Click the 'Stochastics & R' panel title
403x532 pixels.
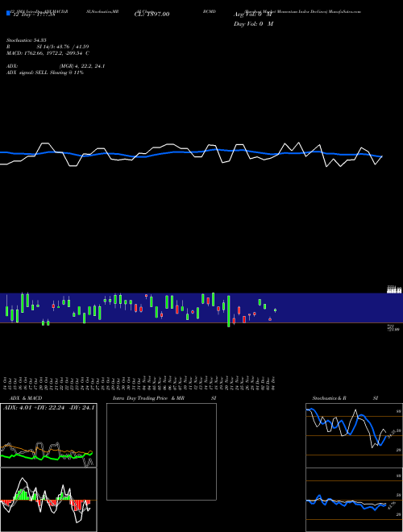pos(330,398)
